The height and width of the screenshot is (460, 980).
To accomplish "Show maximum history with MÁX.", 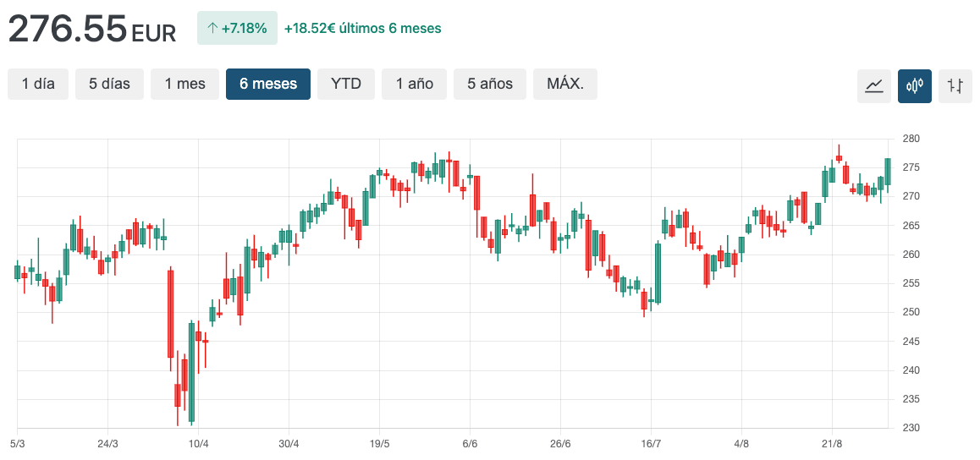I will (564, 84).
